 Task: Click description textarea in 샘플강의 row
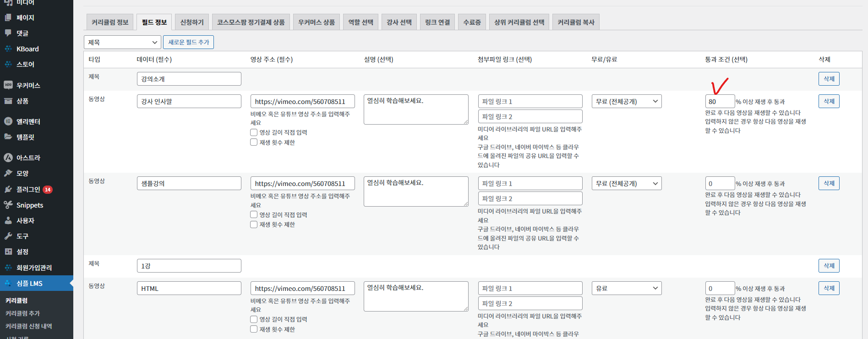pyautogui.click(x=416, y=191)
